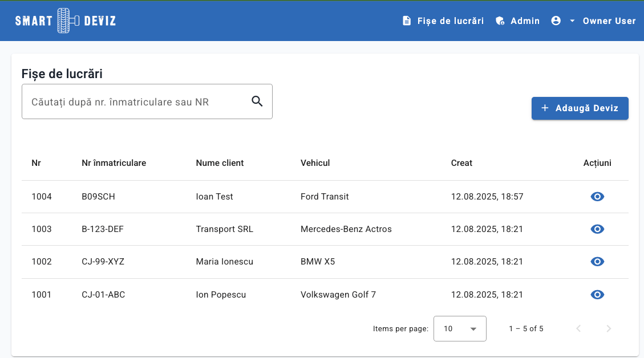The height and width of the screenshot is (358, 644).
Task: Click the Owner User name
Action: tap(609, 21)
